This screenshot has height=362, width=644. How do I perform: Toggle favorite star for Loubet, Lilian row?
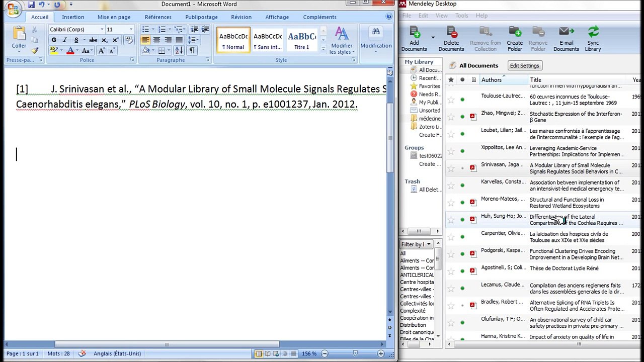point(451,134)
